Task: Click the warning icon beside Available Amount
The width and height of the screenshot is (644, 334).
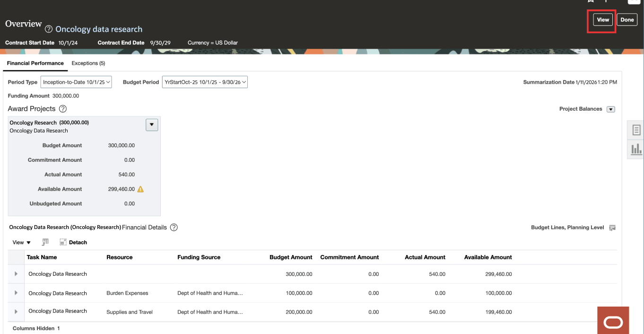Action: (x=140, y=189)
